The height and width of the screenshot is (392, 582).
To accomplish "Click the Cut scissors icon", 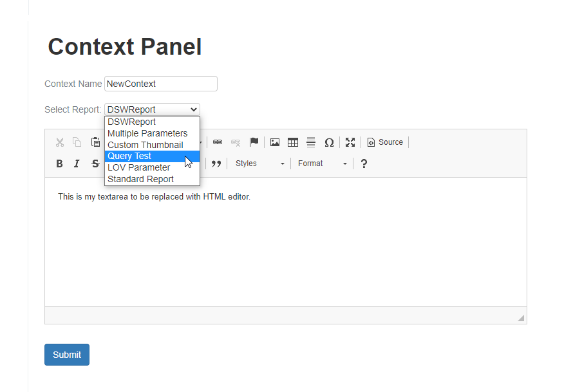I will (x=60, y=142).
